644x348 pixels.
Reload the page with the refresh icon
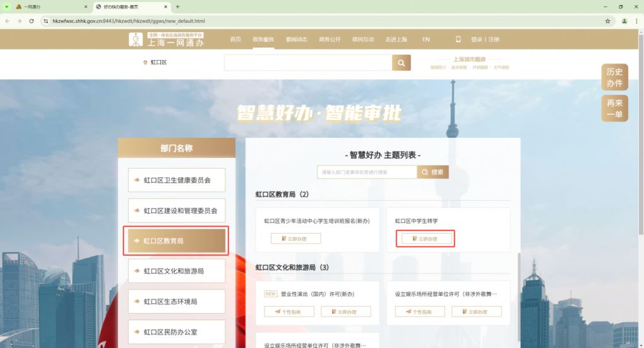pos(32,21)
